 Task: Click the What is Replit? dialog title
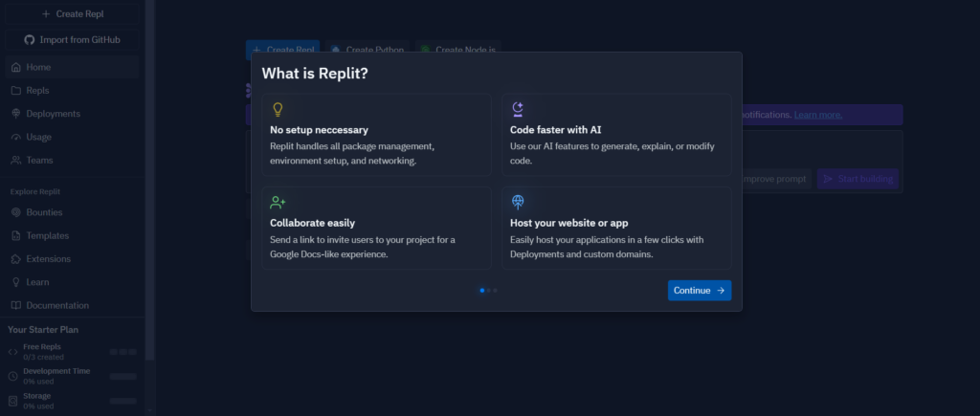click(315, 73)
